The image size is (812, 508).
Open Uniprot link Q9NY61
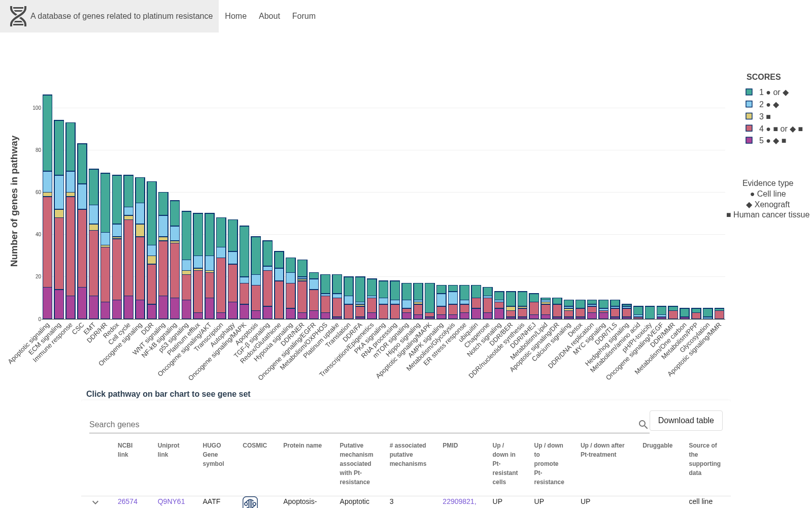pyautogui.click(x=171, y=501)
